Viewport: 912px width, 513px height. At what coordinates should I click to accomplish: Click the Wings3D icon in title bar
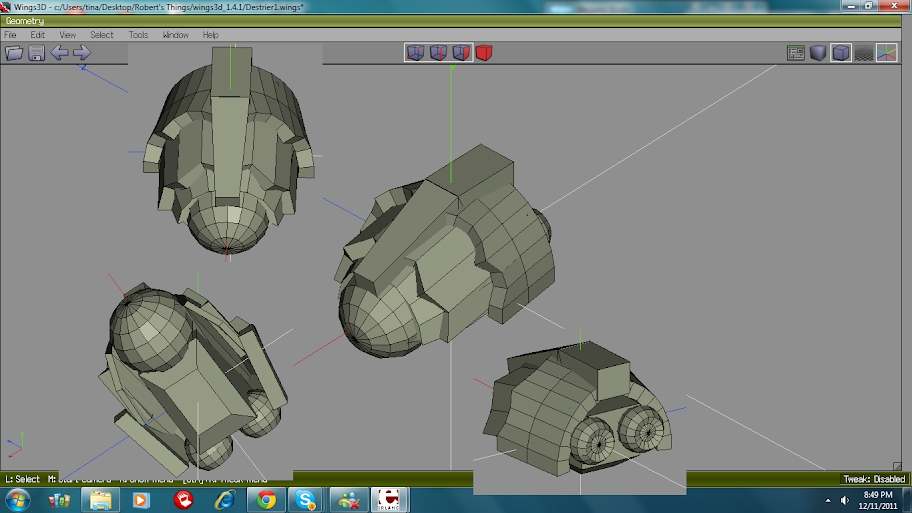pos(5,6)
